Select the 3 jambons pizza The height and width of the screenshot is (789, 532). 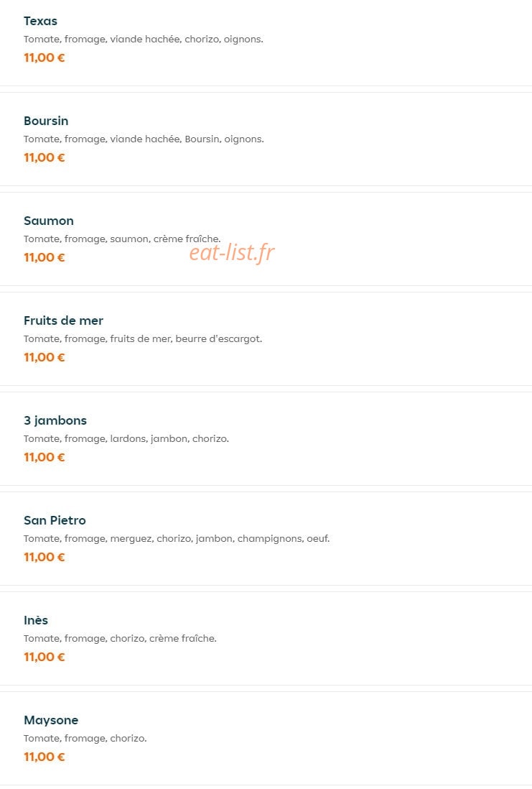55,420
